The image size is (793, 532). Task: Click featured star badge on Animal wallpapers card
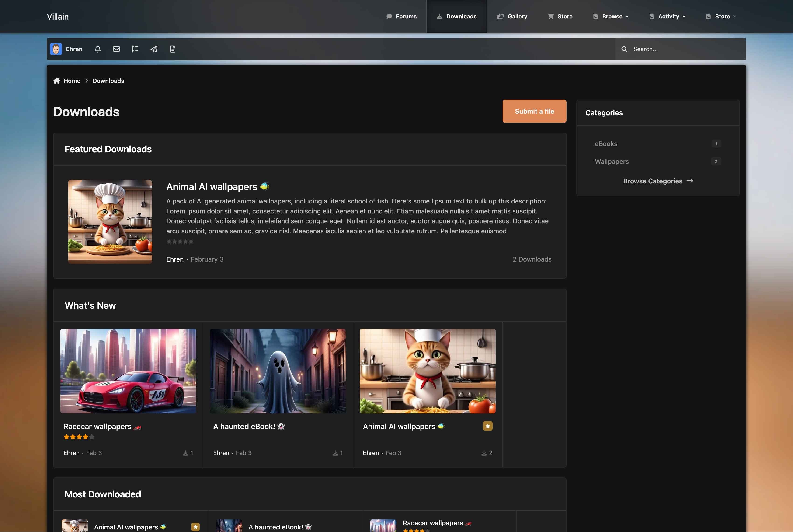pyautogui.click(x=487, y=426)
